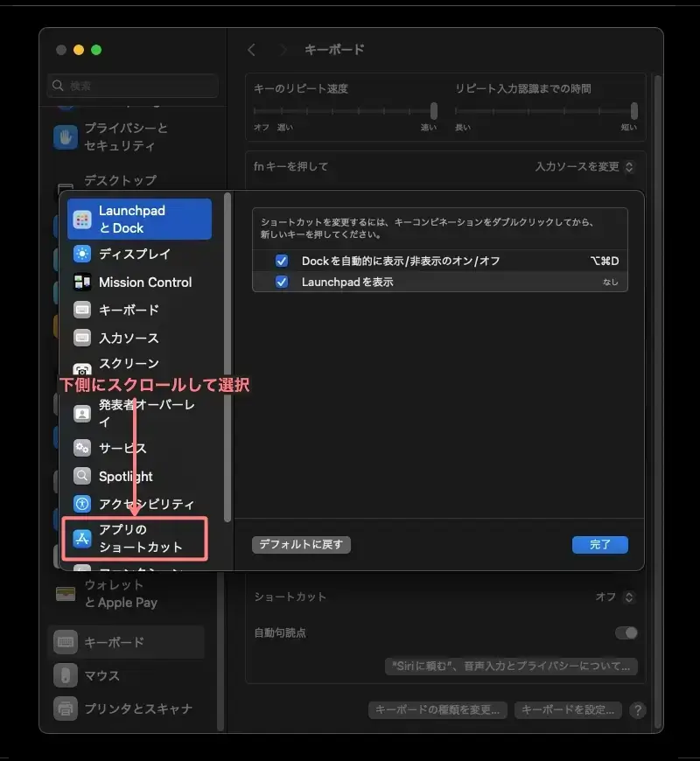The width and height of the screenshot is (700, 761).
Task: Open the サービス shortcuts category
Action: pyautogui.click(x=120, y=448)
